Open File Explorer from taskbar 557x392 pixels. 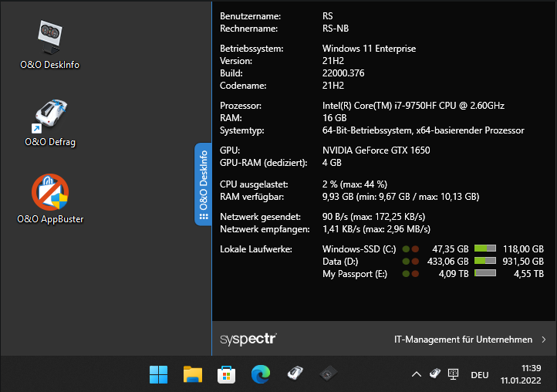(193, 374)
